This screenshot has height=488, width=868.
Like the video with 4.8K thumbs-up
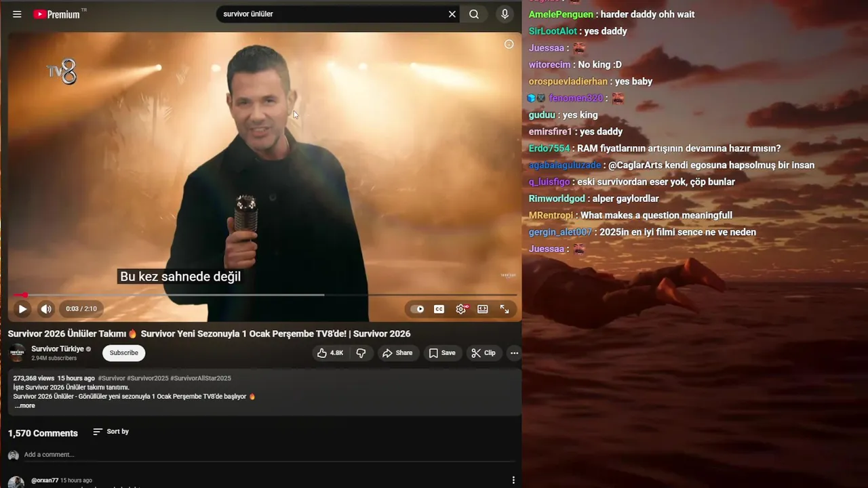coord(330,353)
